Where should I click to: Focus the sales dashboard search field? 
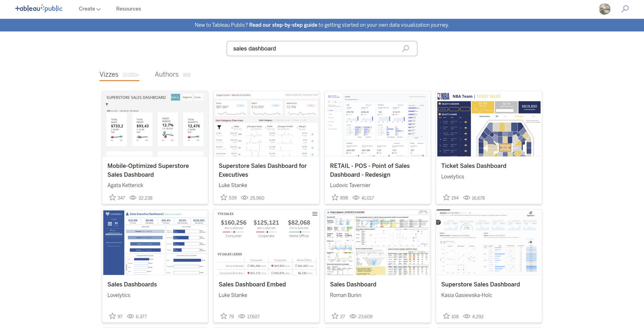point(322,49)
